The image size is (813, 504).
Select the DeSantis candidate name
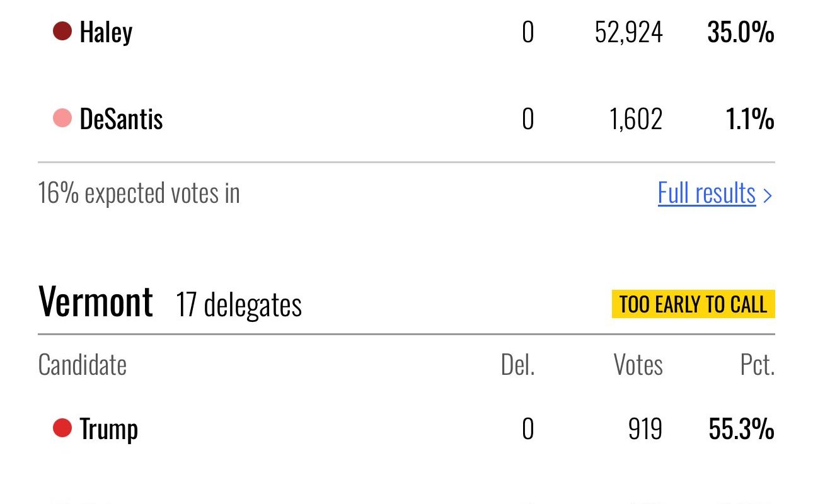pyautogui.click(x=121, y=119)
